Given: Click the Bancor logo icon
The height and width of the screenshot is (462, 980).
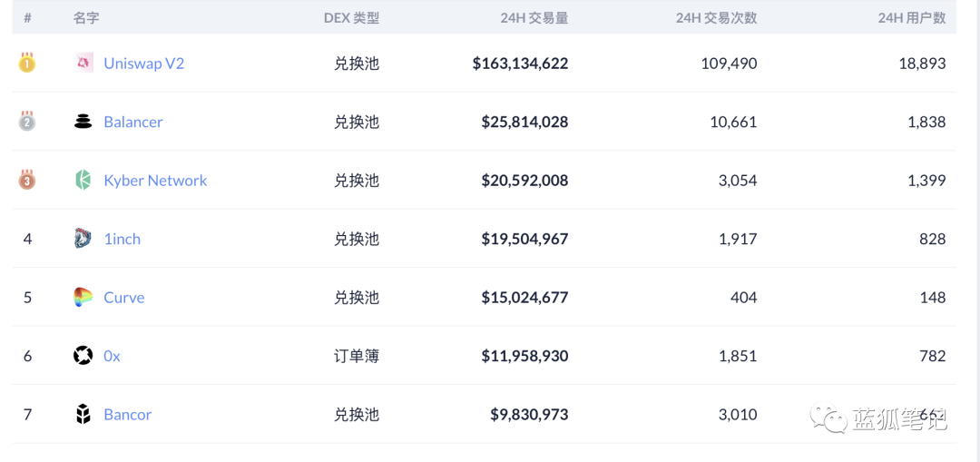Looking at the screenshot, I should [x=83, y=414].
